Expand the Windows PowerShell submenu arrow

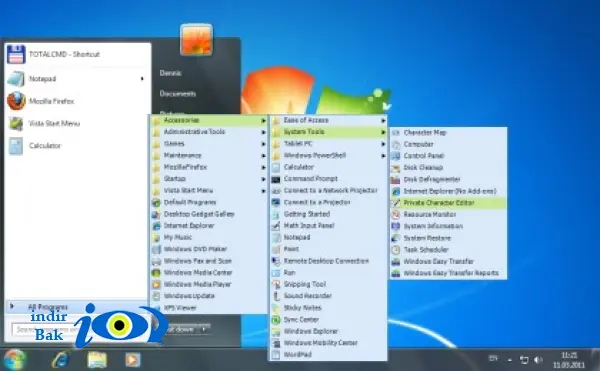click(383, 156)
